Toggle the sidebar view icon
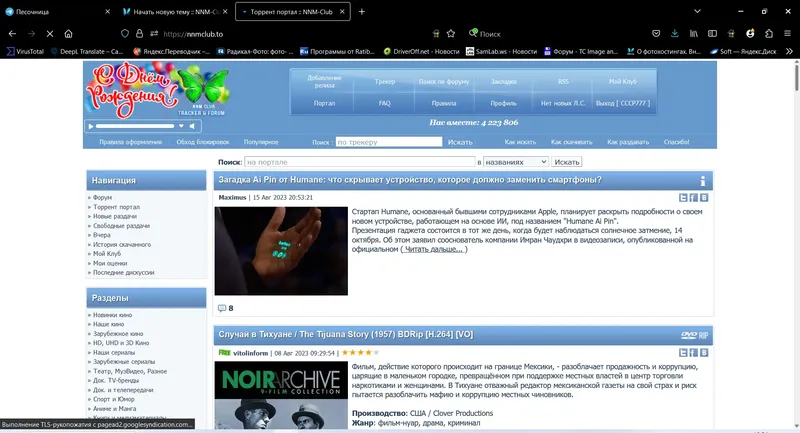 click(712, 34)
